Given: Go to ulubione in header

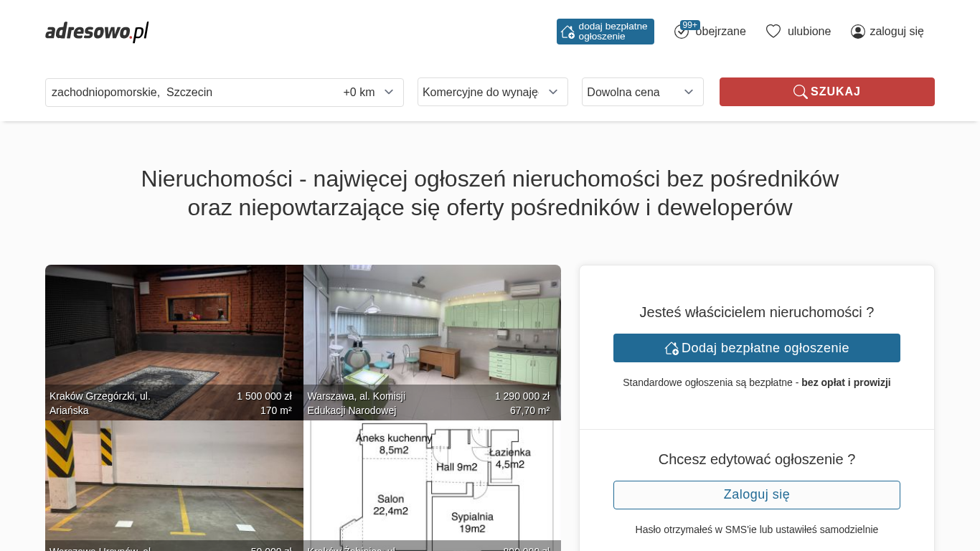Looking at the screenshot, I should (x=809, y=32).
